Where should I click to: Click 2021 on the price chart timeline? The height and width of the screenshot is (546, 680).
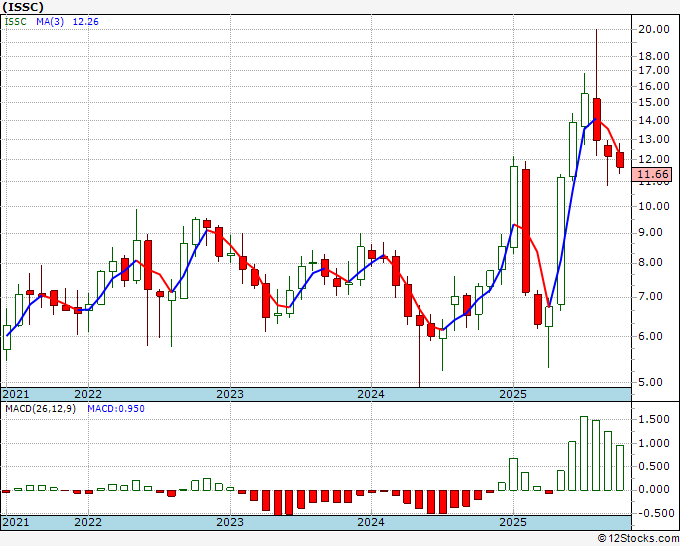click(x=16, y=394)
